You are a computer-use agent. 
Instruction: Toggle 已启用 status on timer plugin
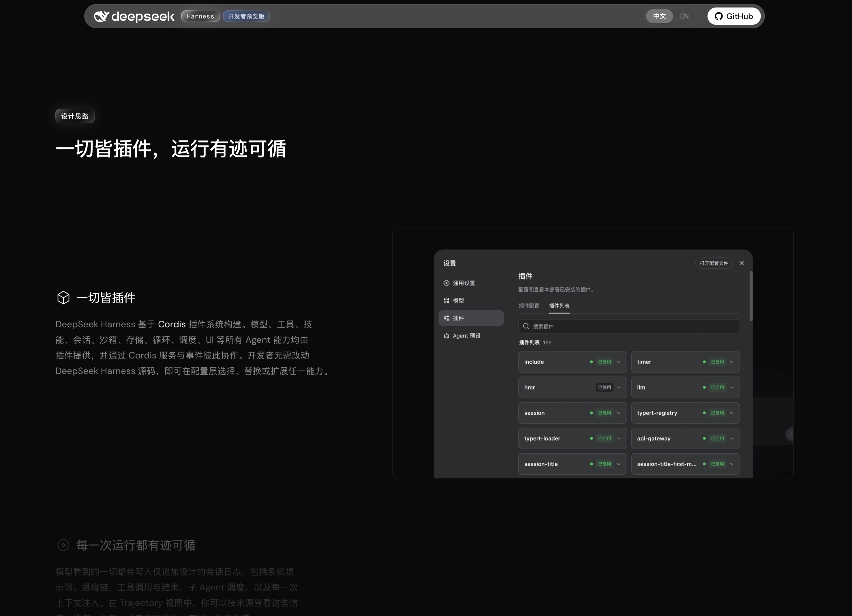pos(717,362)
